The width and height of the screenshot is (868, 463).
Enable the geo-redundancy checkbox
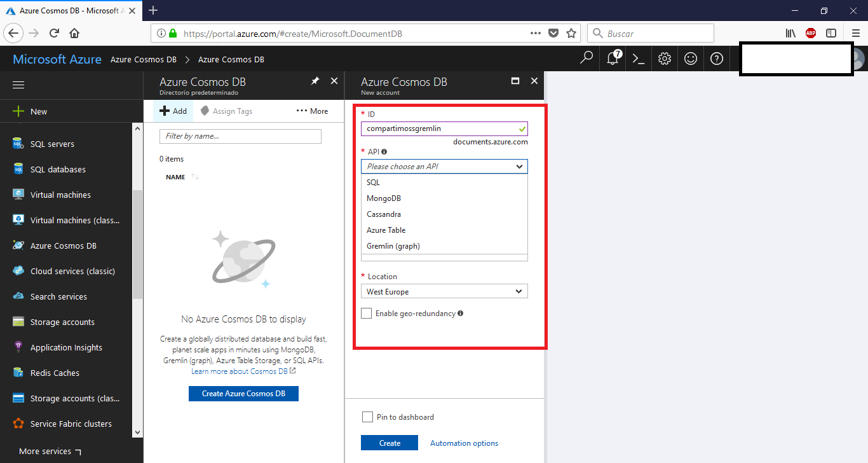(366, 314)
